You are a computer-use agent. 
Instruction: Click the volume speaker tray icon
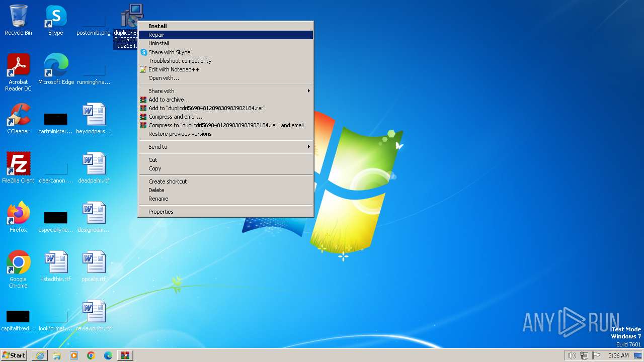coord(572,355)
